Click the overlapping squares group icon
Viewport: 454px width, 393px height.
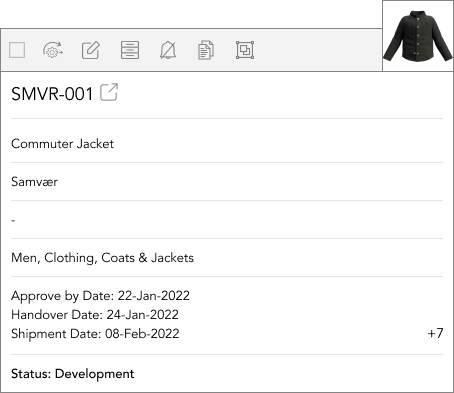(x=245, y=50)
